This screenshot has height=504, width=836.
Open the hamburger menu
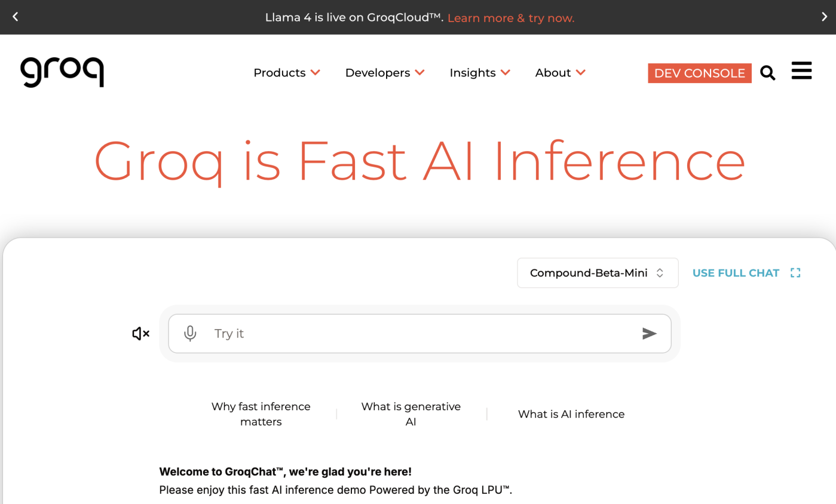pyautogui.click(x=801, y=70)
